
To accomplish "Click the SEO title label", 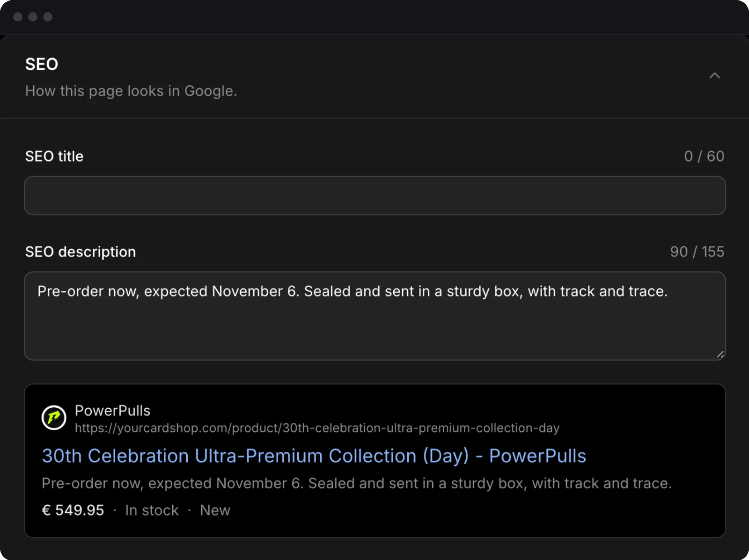I will [x=54, y=156].
